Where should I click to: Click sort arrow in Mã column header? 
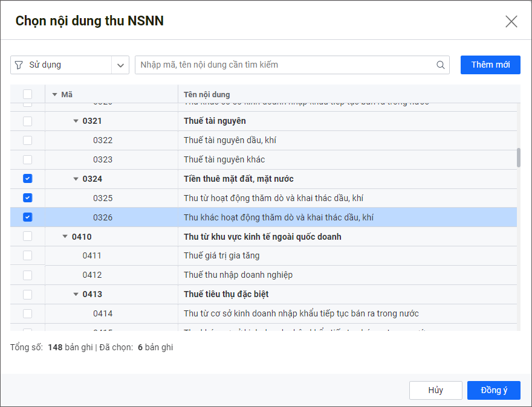tap(54, 95)
